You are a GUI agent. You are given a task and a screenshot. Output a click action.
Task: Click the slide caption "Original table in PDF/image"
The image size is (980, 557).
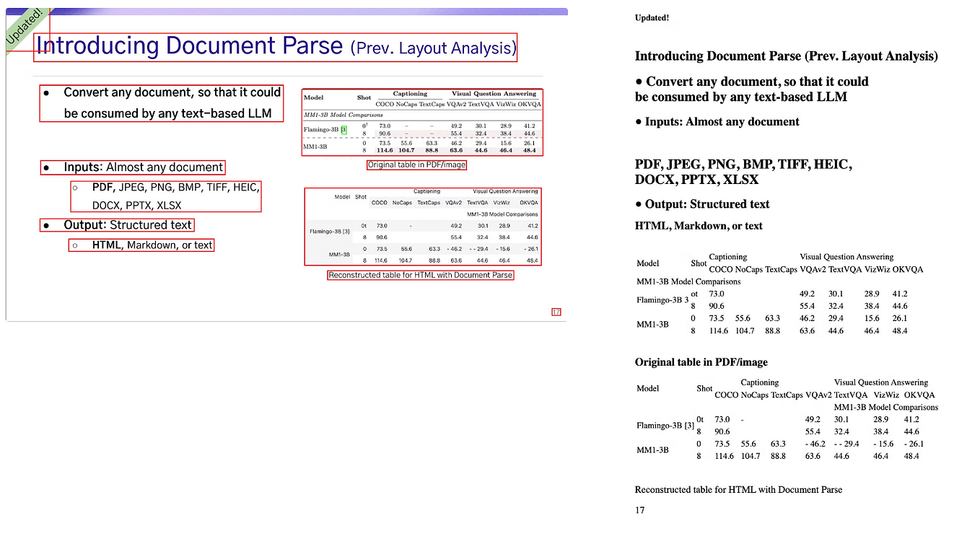(x=417, y=165)
